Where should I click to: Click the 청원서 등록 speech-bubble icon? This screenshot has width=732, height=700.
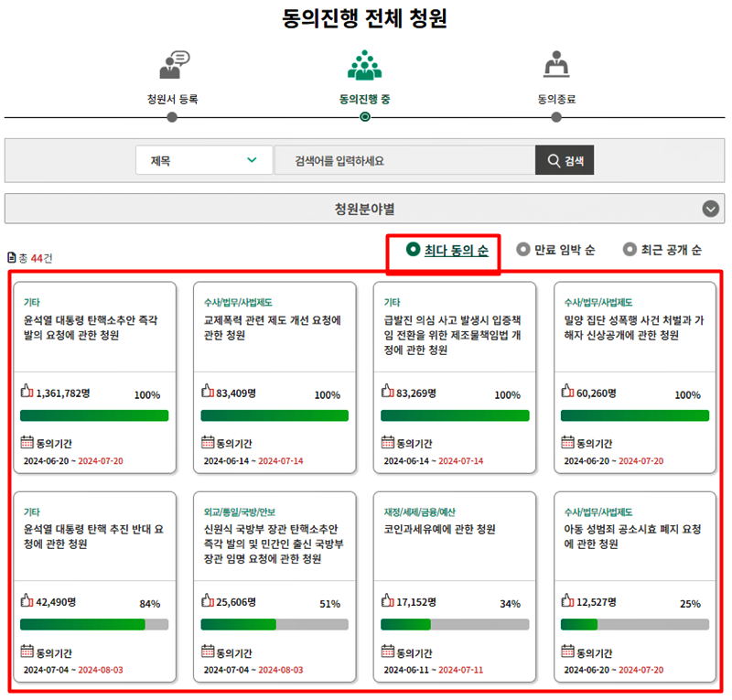pos(174,64)
